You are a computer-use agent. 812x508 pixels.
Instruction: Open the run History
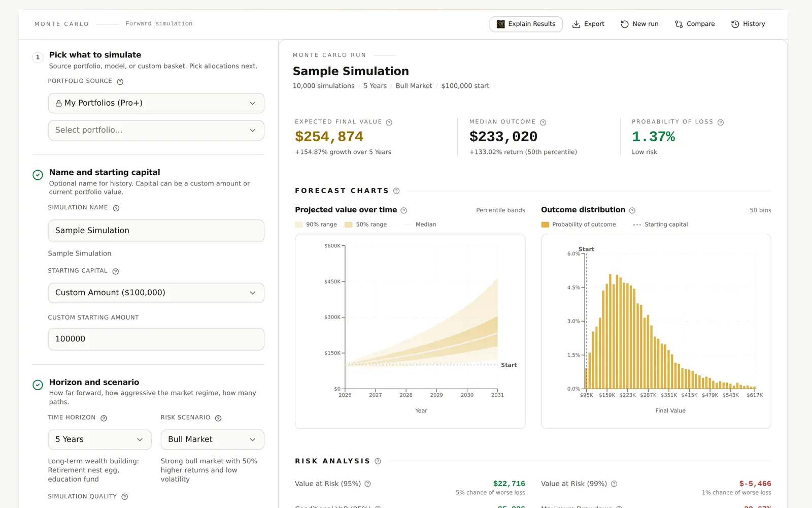tap(748, 24)
